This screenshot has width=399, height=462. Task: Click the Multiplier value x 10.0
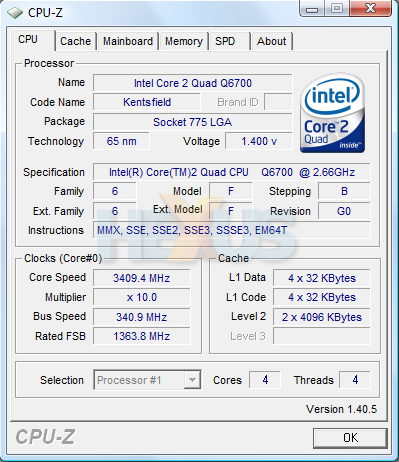pos(142,297)
